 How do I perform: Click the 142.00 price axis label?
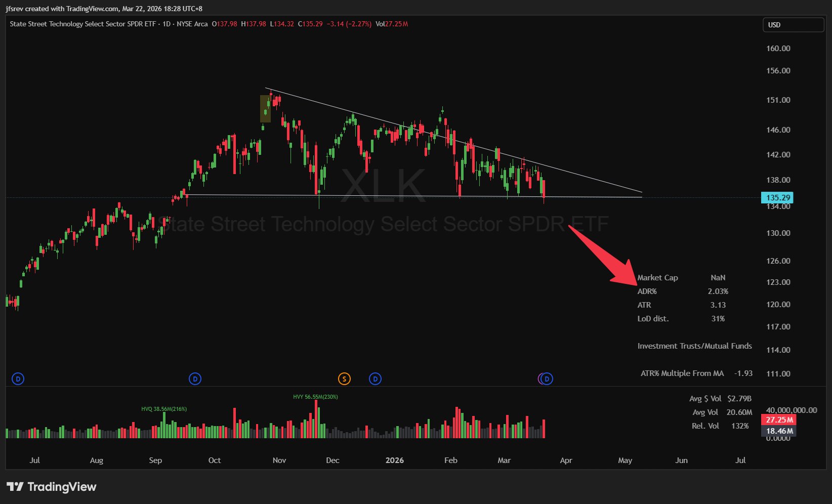[x=778, y=155]
